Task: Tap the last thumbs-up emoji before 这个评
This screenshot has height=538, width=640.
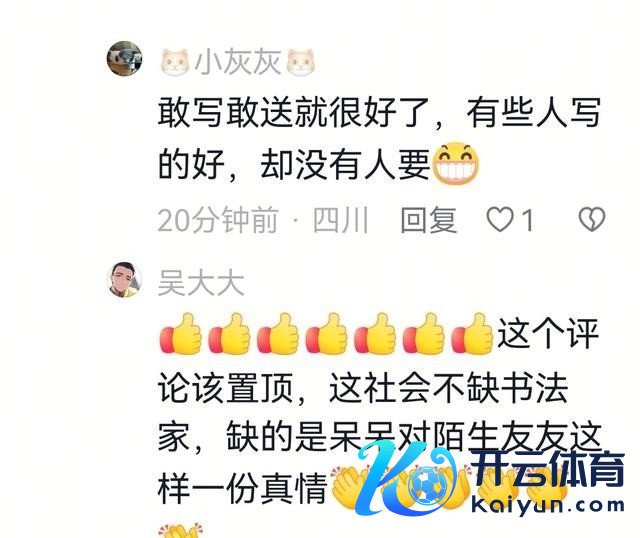Action: click(x=472, y=334)
